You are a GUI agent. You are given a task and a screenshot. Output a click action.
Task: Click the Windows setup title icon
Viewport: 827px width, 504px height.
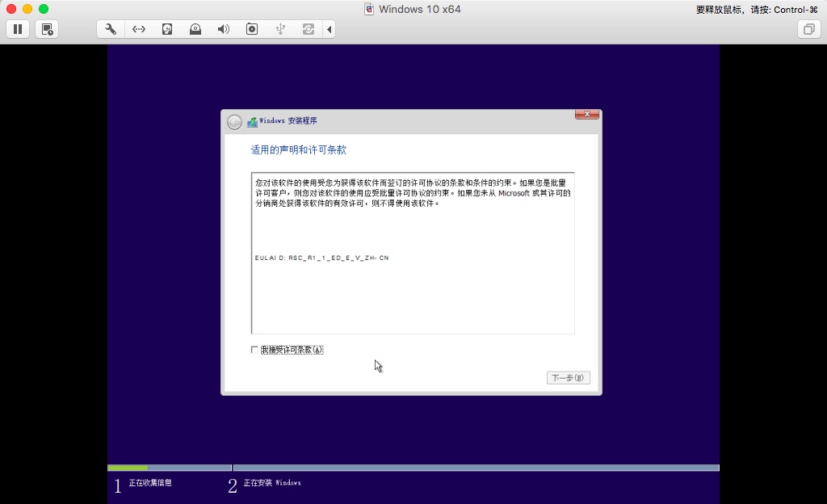tap(253, 121)
